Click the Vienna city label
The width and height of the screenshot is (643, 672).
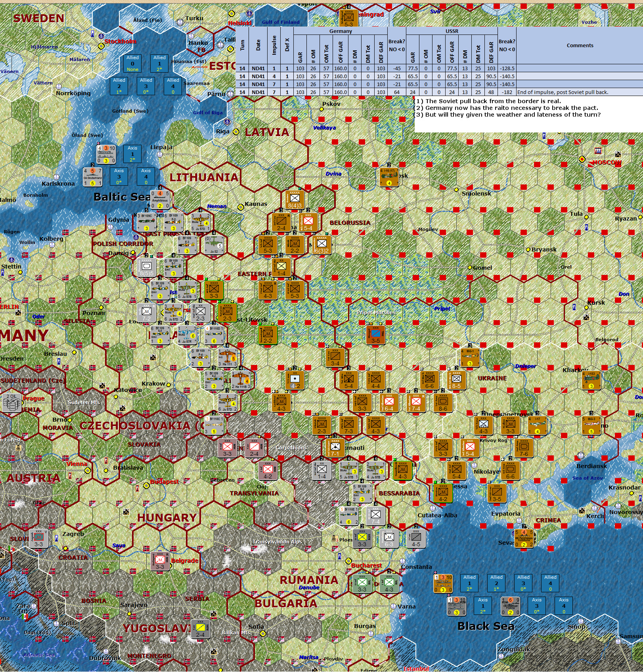point(77,464)
